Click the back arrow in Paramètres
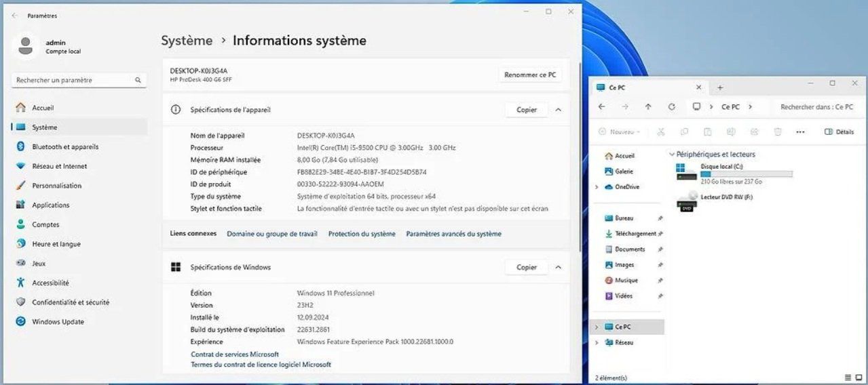The height and width of the screenshot is (385, 868). (15, 16)
